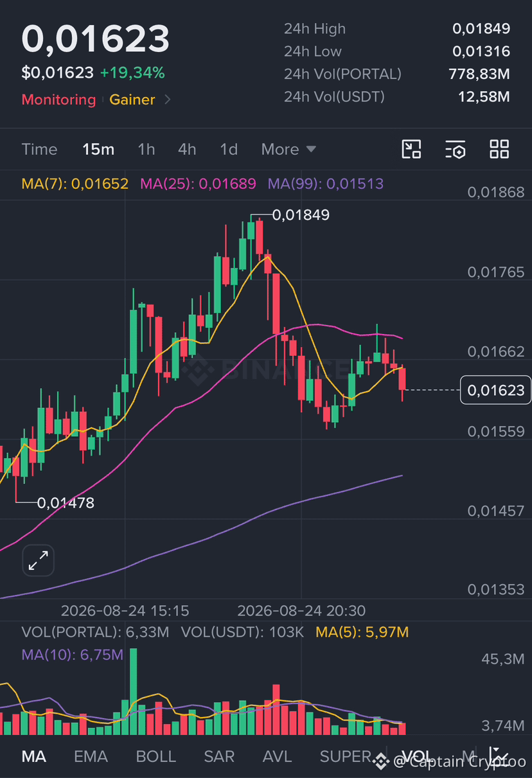The height and width of the screenshot is (778, 532).
Task: Click the 24h High value 0,01849
Action: (x=481, y=28)
